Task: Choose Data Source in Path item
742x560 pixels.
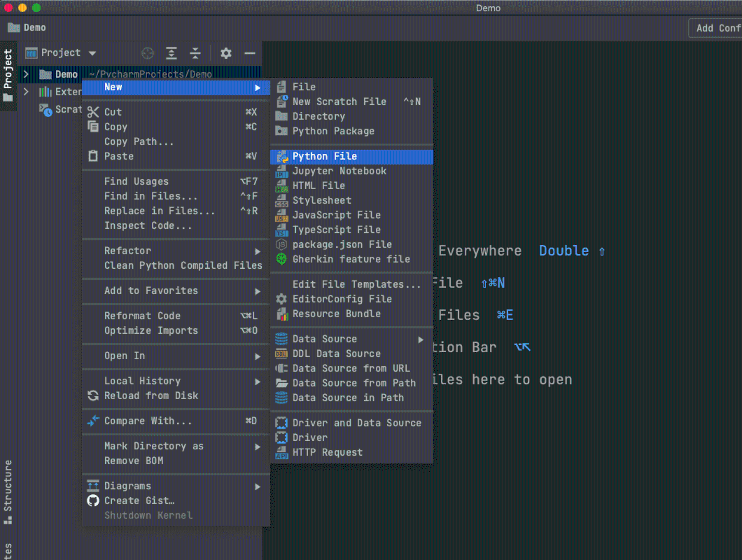Action: click(x=352, y=398)
